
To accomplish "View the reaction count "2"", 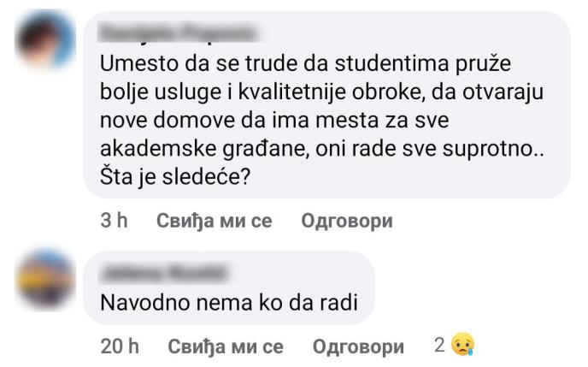I will [439, 346].
